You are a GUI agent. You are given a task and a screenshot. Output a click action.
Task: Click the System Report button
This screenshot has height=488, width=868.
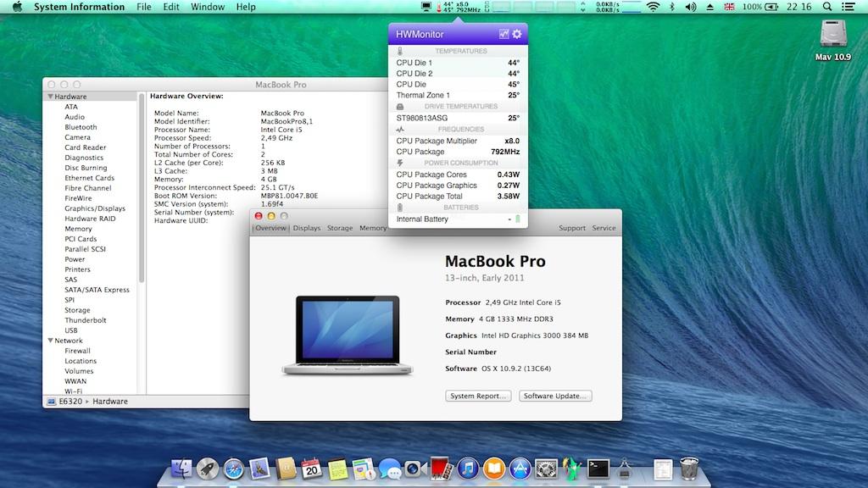click(x=479, y=396)
